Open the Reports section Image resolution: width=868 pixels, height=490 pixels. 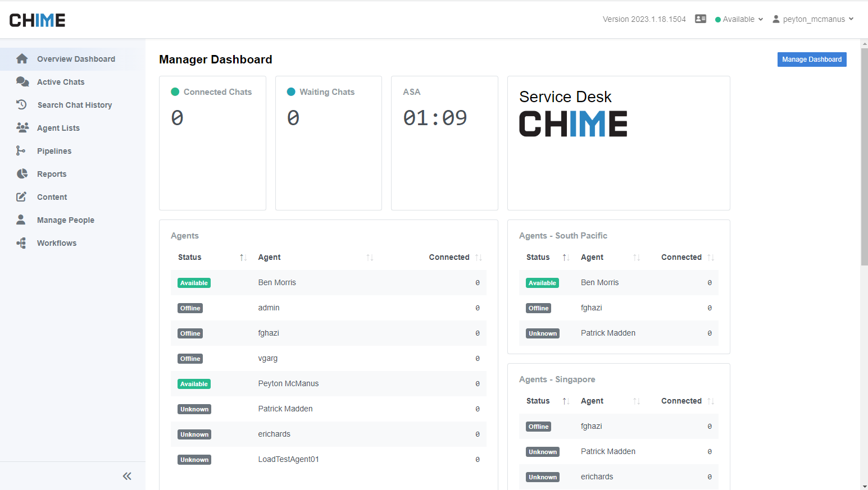pos(72,174)
